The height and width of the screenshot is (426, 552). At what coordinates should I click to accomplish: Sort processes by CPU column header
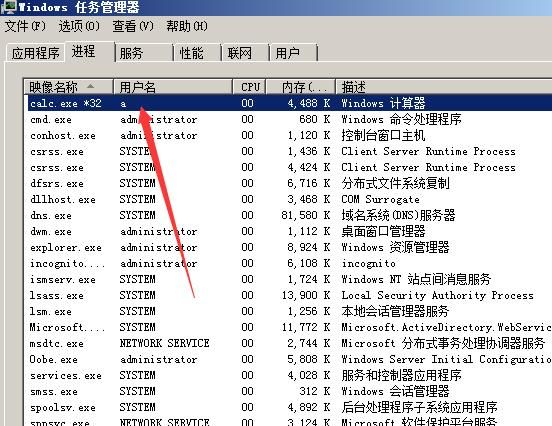pyautogui.click(x=249, y=87)
